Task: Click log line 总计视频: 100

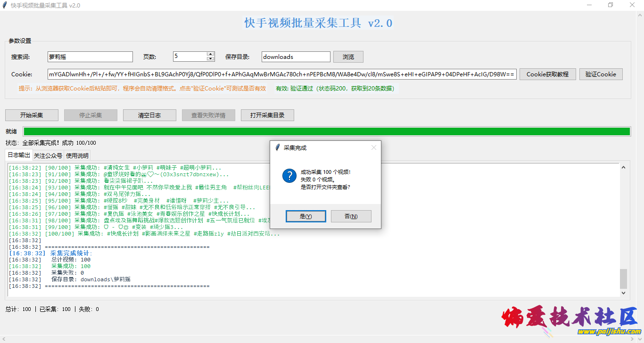Action: point(71,260)
